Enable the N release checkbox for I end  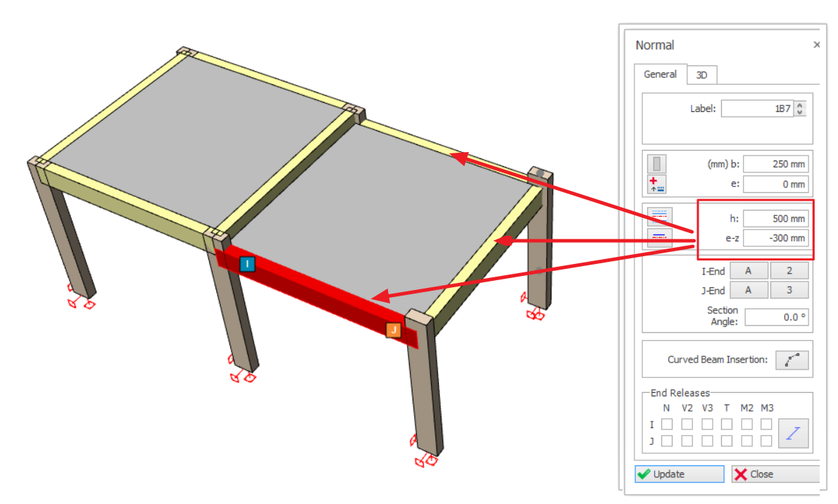click(x=666, y=424)
